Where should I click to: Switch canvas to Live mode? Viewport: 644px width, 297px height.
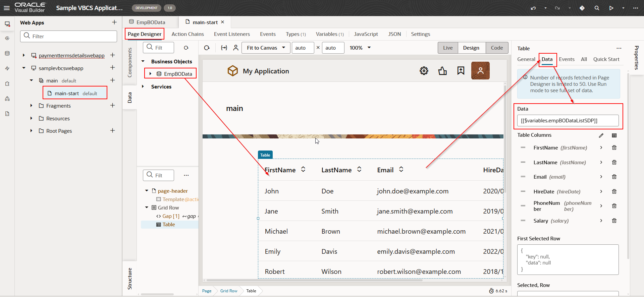(x=448, y=48)
